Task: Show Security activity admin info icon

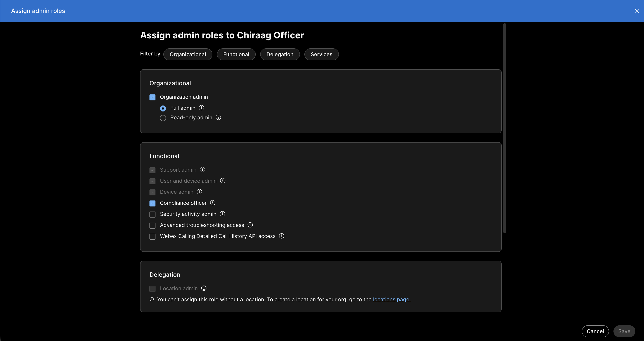Action: pyautogui.click(x=222, y=214)
